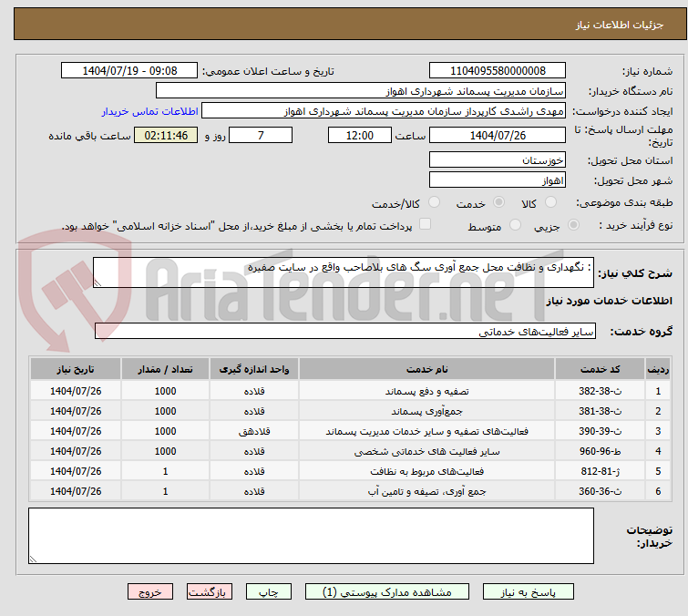Open 'مشاهده مدارک پیوستی (1)' attachments

(x=387, y=591)
